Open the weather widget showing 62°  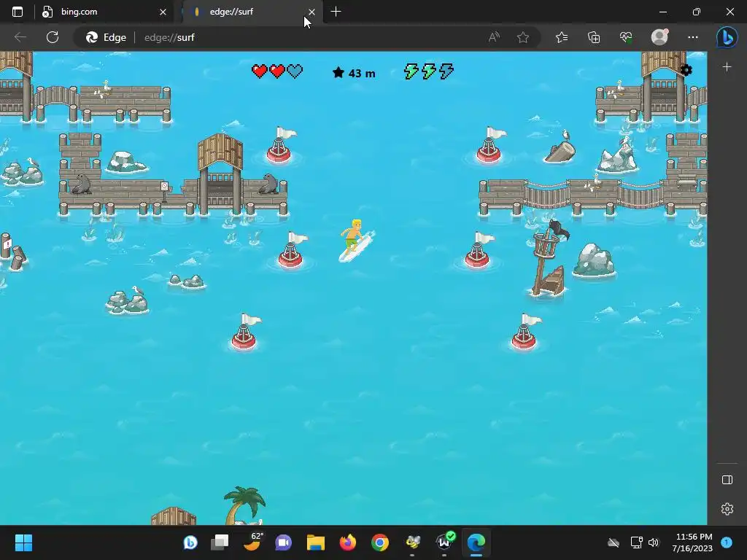click(252, 542)
